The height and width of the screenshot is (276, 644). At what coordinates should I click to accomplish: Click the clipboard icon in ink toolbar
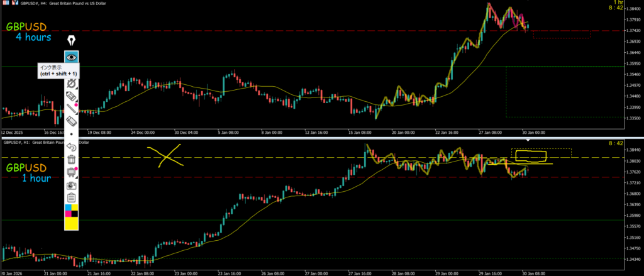[72, 197]
